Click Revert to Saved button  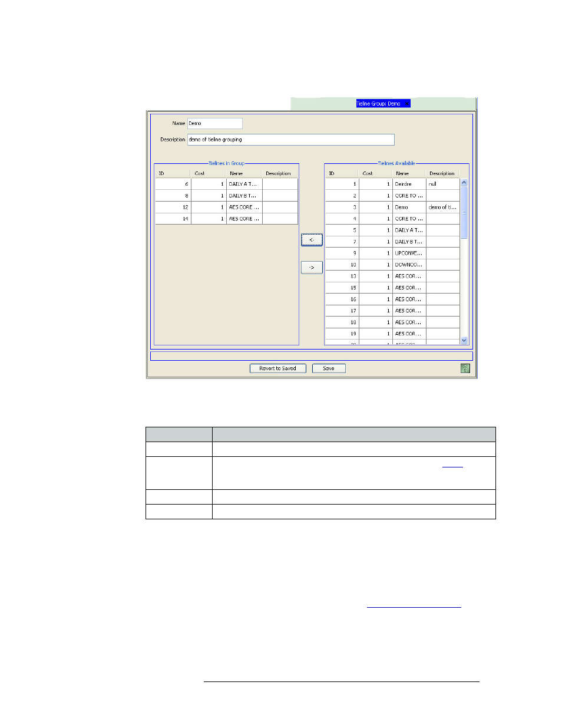[277, 368]
